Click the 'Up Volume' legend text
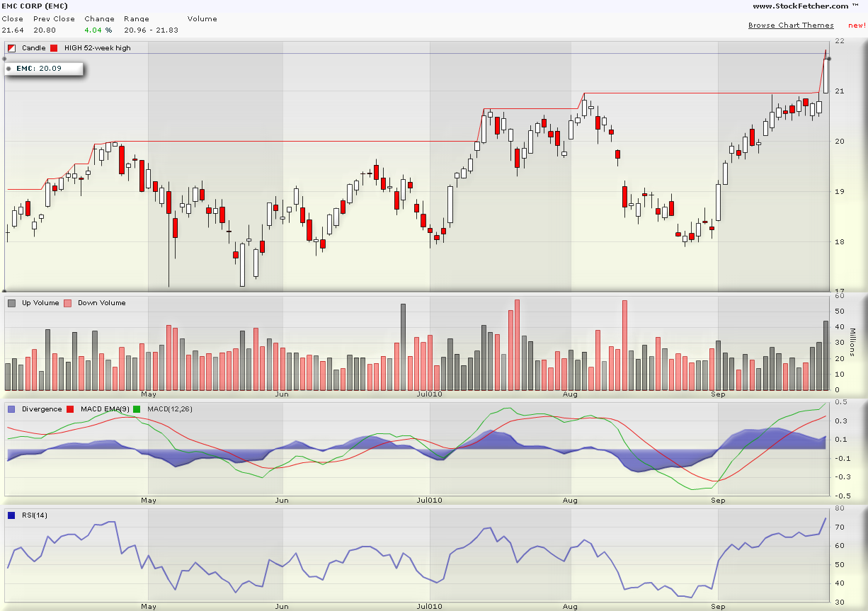 40,303
